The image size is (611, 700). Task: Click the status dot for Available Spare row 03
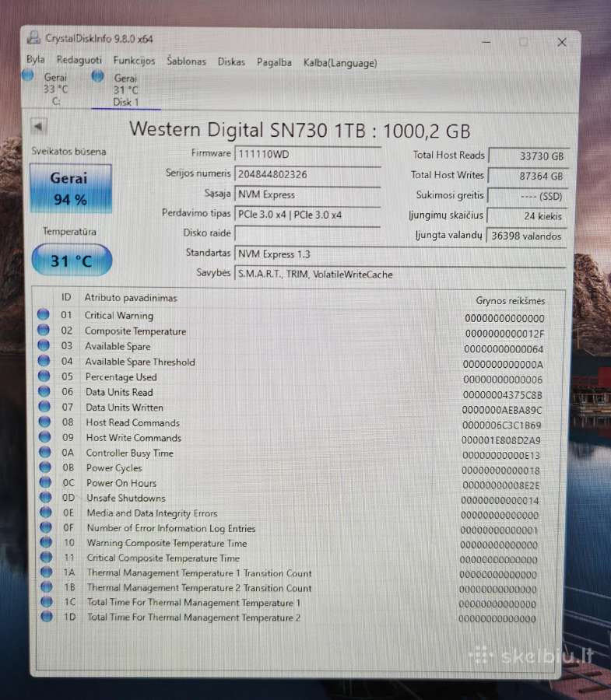tap(44, 345)
